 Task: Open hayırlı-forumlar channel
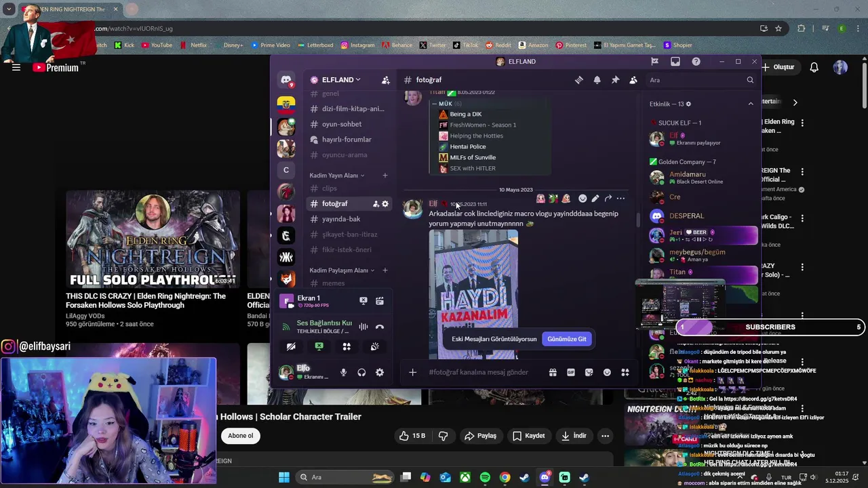[x=349, y=140]
